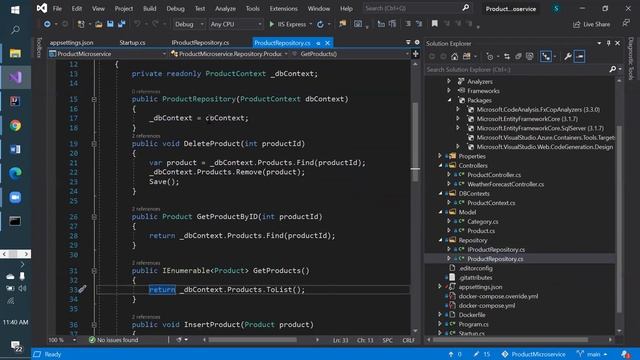Open the File menu
Image resolution: width=640 pixels, height=360 pixels.
coord(57,8)
